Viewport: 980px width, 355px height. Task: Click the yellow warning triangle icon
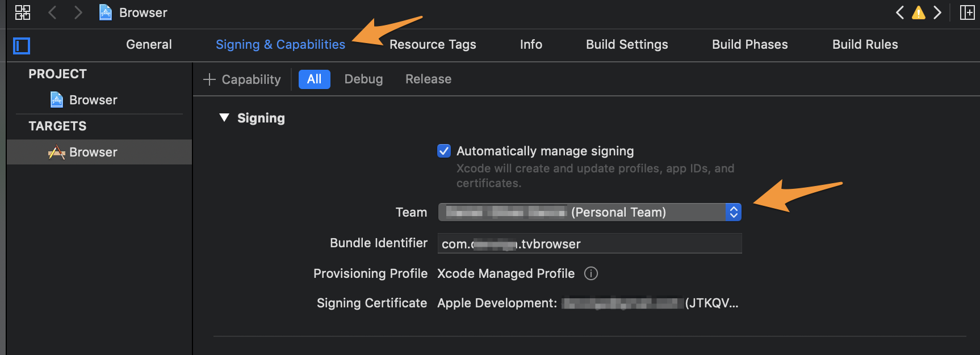tap(918, 12)
